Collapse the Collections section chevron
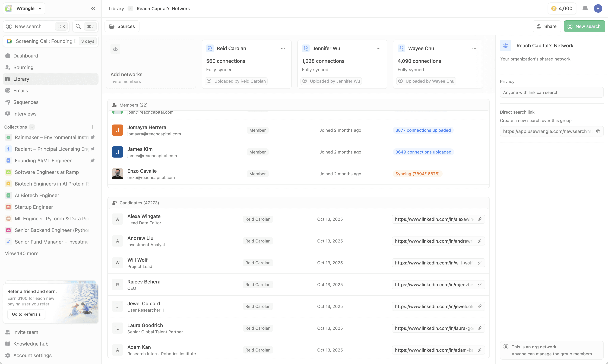Image resolution: width=608 pixels, height=364 pixels. click(x=32, y=127)
